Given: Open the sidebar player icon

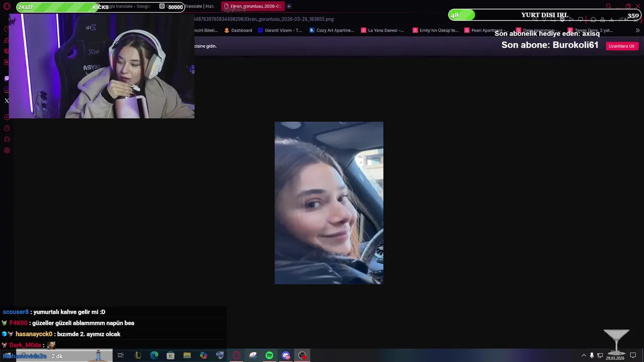Looking at the screenshot, I should click(x=7, y=117).
